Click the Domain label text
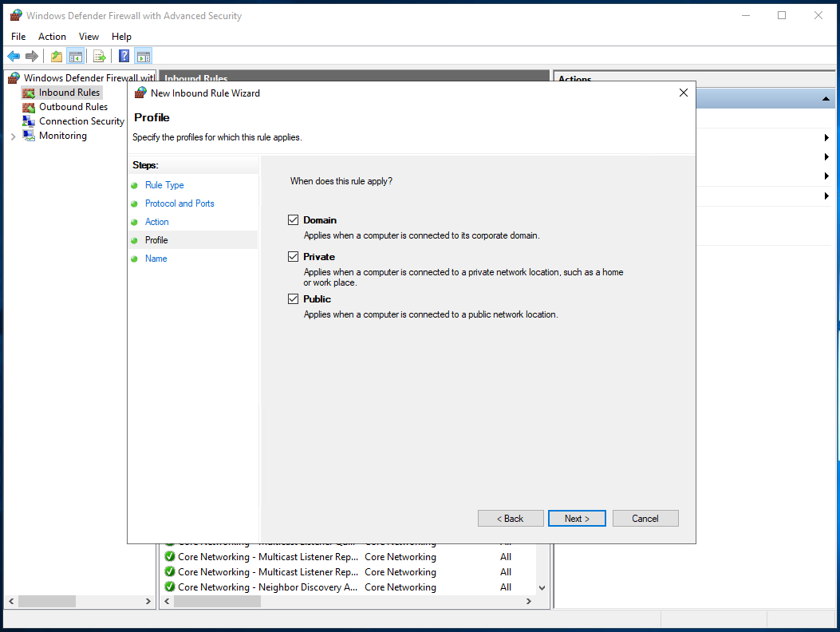The height and width of the screenshot is (632, 840). (x=320, y=219)
